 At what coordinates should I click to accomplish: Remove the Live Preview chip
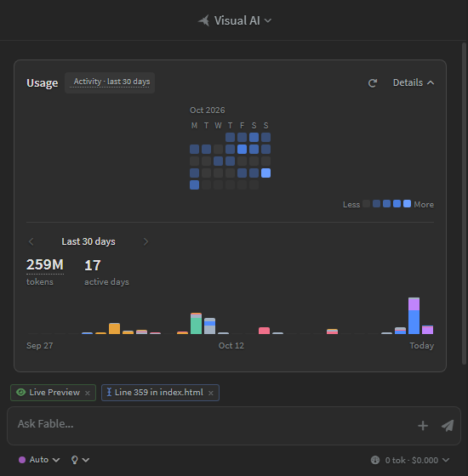pos(88,393)
